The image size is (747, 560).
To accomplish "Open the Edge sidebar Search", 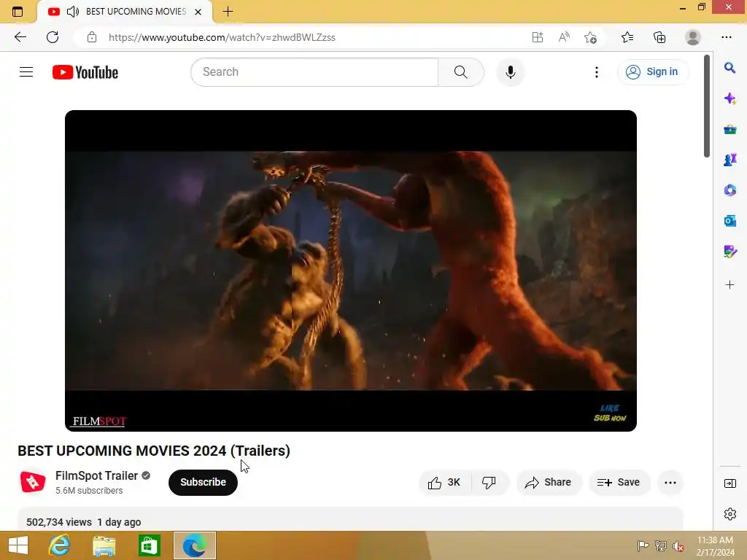I will (729, 68).
